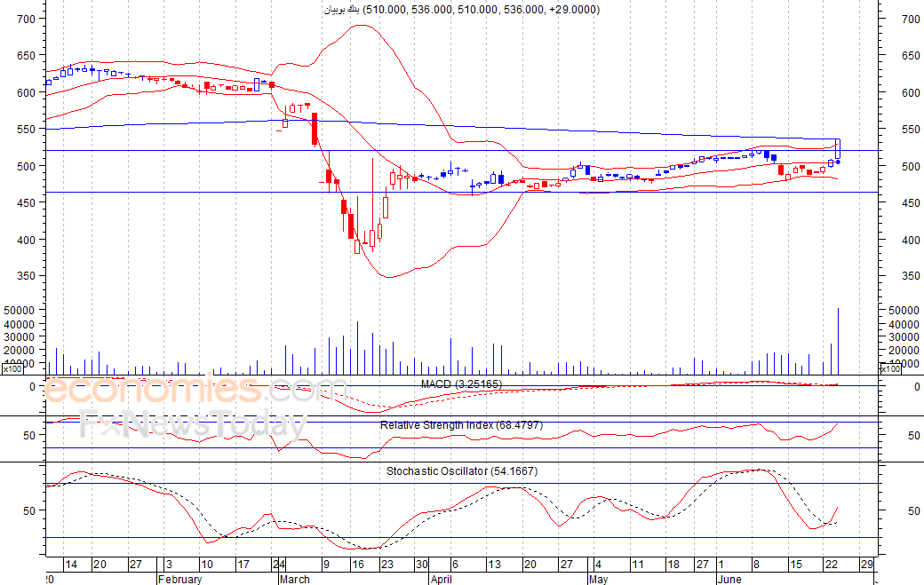Viewport: 924px width, 585px height.
Task: Click the 29 date label in June
Action: tap(867, 565)
